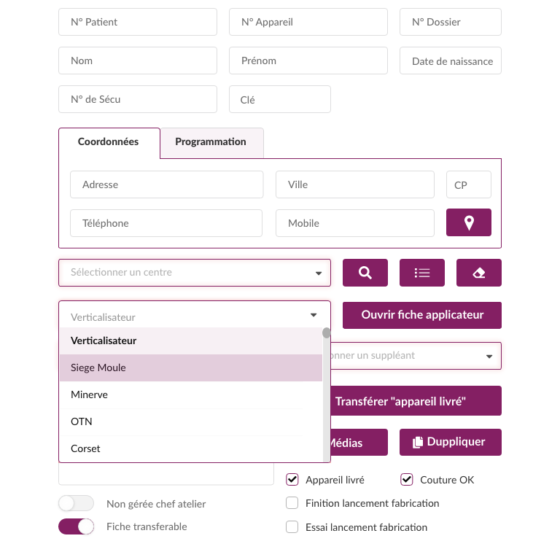Screen dimensions: 560x560
Task: Check Essai lancement fabrication box
Action: [x=292, y=527]
